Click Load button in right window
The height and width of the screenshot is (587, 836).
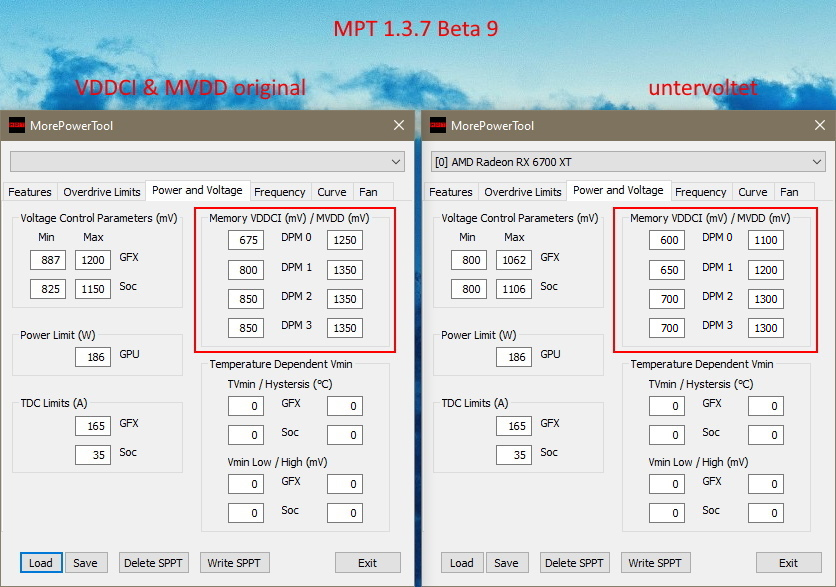click(462, 563)
